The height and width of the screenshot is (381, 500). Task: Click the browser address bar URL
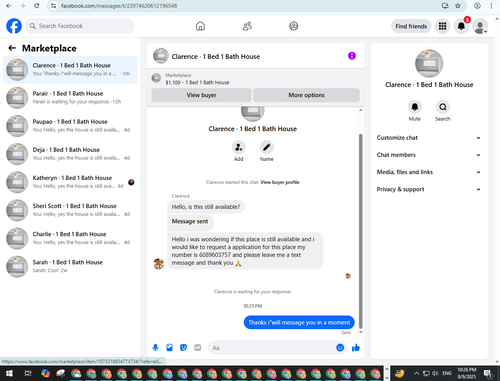[119, 6]
